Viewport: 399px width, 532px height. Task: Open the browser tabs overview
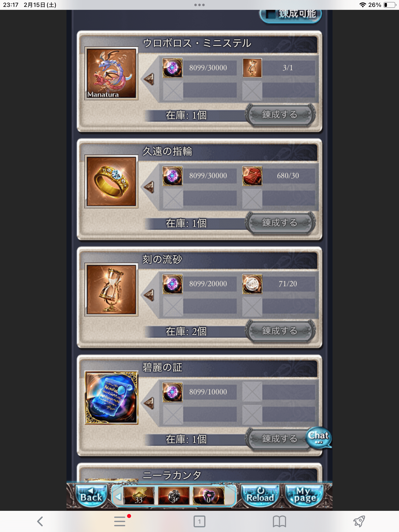coord(199,521)
